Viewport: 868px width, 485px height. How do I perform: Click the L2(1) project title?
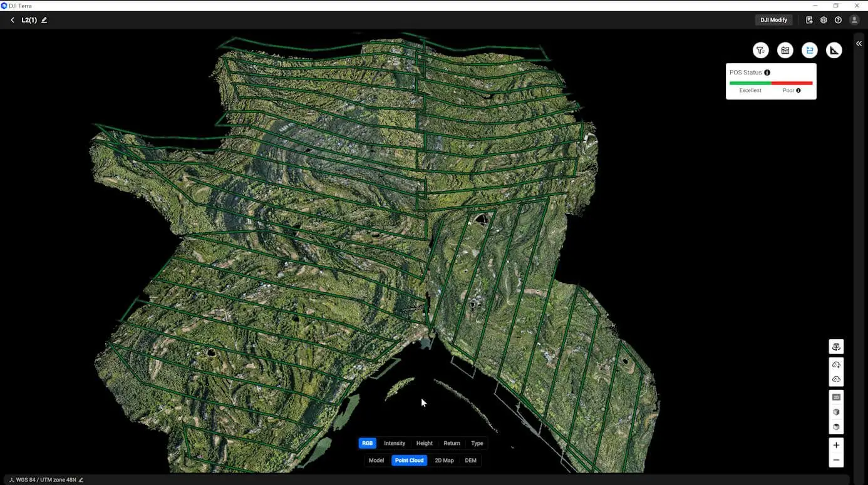tap(29, 20)
